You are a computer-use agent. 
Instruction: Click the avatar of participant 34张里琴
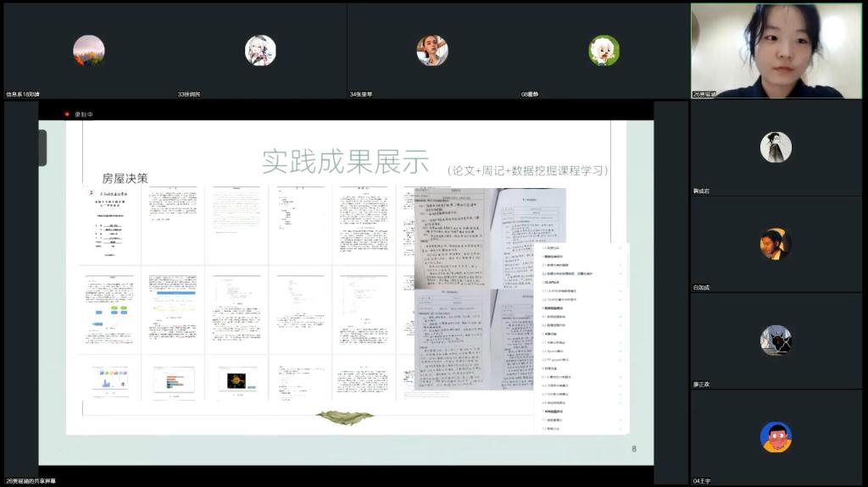431,50
